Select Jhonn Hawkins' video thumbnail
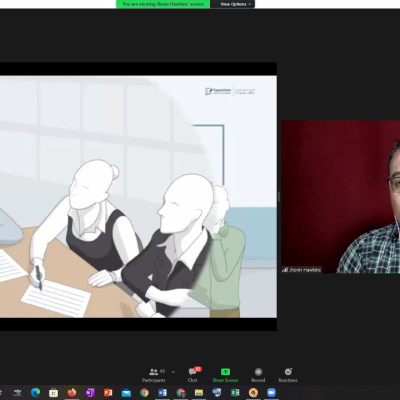 click(340, 197)
